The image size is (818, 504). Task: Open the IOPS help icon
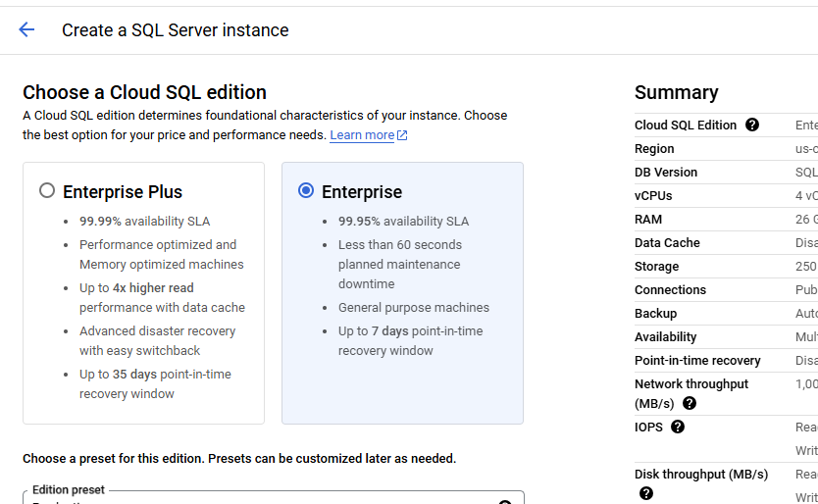coord(677,427)
